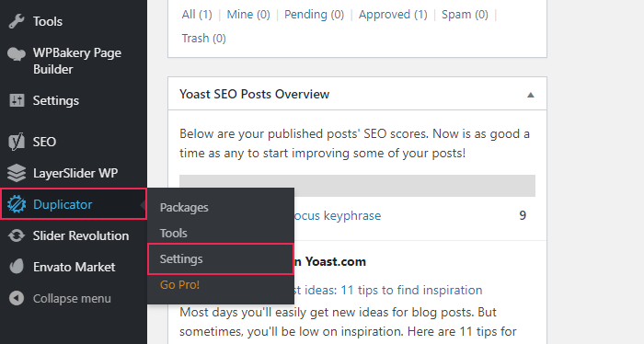Image resolution: width=644 pixels, height=344 pixels.
Task: Click the Collapse menu arrow icon
Action: pos(17,298)
